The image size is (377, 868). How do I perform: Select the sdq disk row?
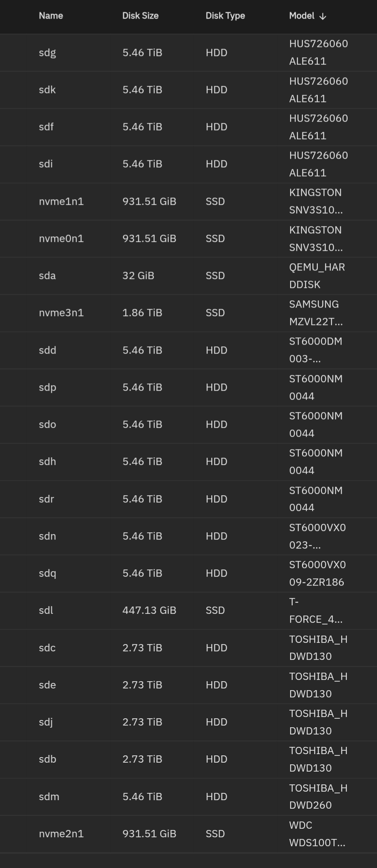[47, 573]
